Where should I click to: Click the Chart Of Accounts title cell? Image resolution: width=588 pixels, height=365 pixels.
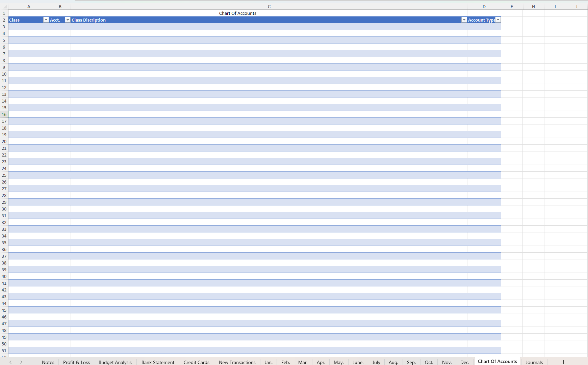click(x=237, y=13)
